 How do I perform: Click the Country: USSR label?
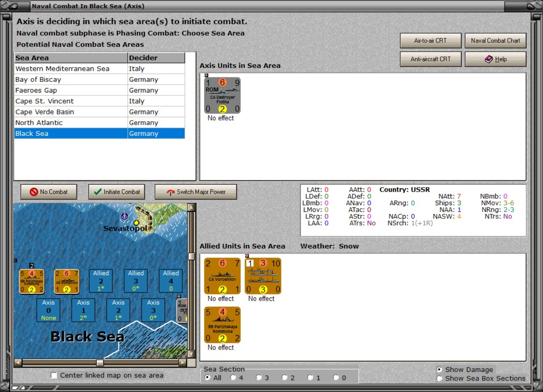click(x=404, y=190)
